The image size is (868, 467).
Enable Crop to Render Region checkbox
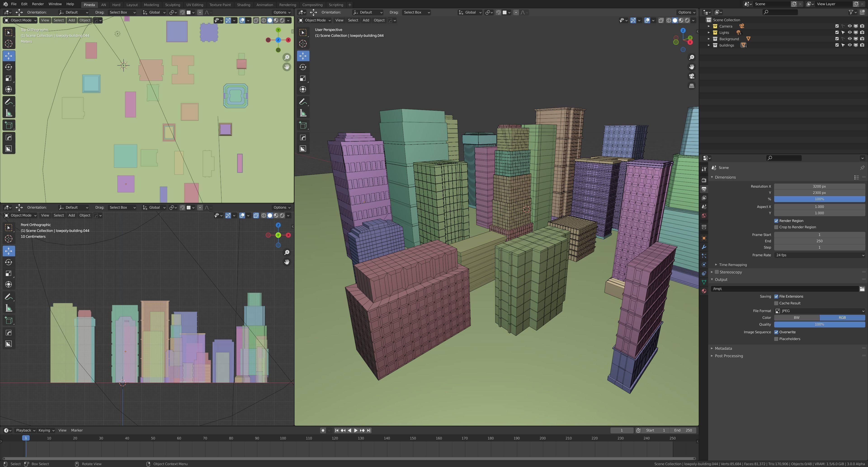776,227
